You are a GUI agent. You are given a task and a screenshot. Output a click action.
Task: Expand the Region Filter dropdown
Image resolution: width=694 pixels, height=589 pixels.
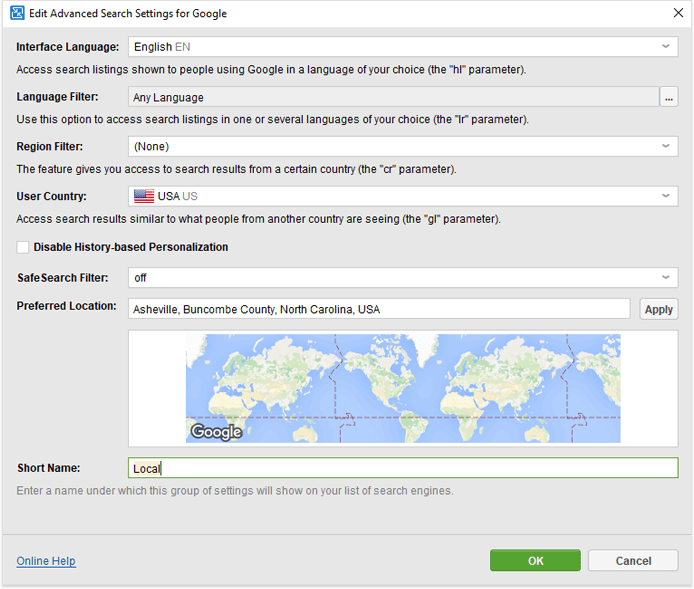[x=403, y=146]
